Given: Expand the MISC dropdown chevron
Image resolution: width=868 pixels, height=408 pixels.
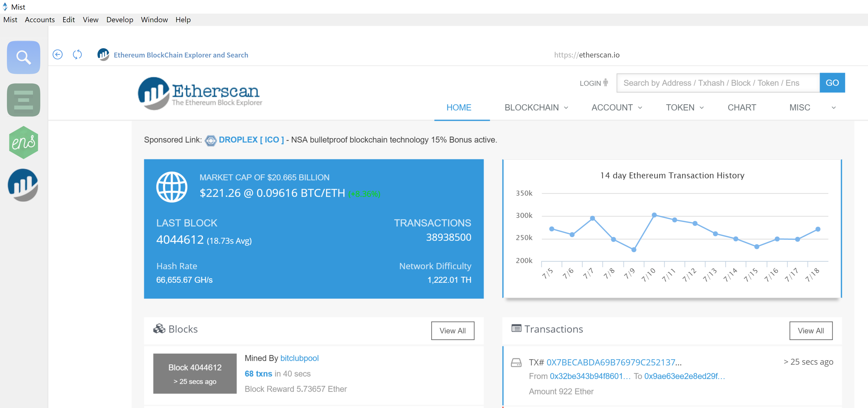Looking at the screenshot, I should 834,108.
